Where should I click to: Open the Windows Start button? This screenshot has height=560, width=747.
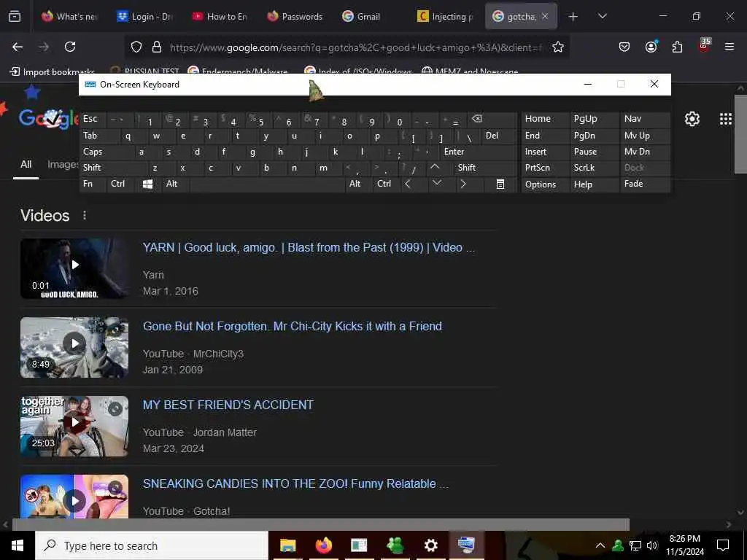(x=18, y=545)
